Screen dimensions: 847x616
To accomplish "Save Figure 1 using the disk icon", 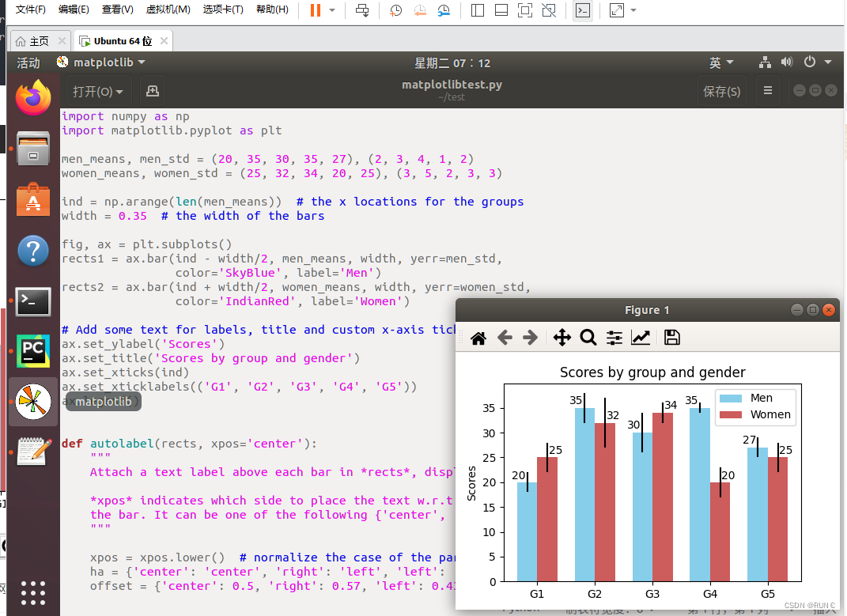I will (671, 338).
